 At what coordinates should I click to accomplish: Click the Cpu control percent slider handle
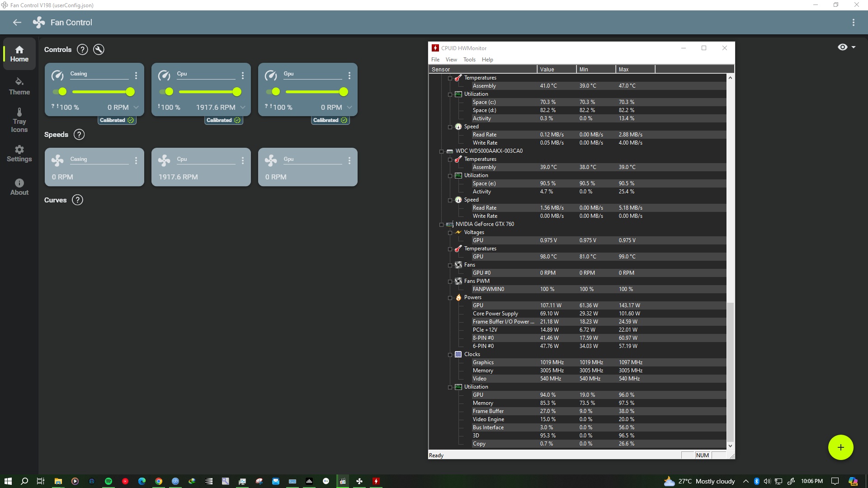click(x=237, y=92)
